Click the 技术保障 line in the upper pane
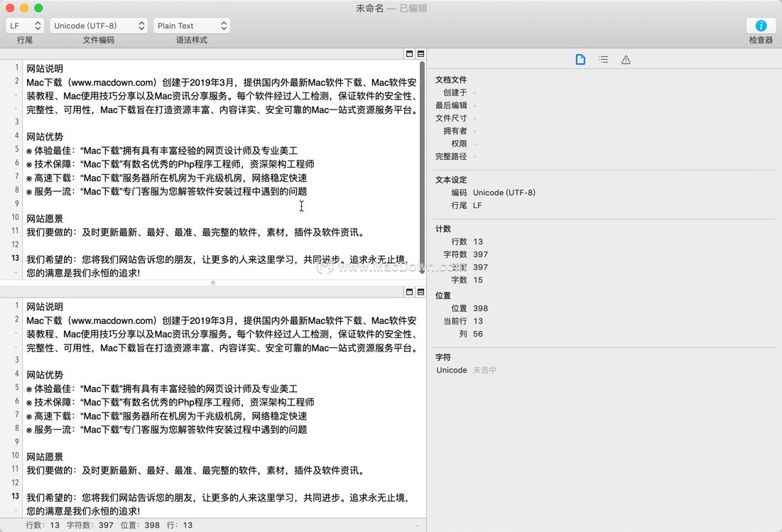782x532 pixels. tap(170, 164)
